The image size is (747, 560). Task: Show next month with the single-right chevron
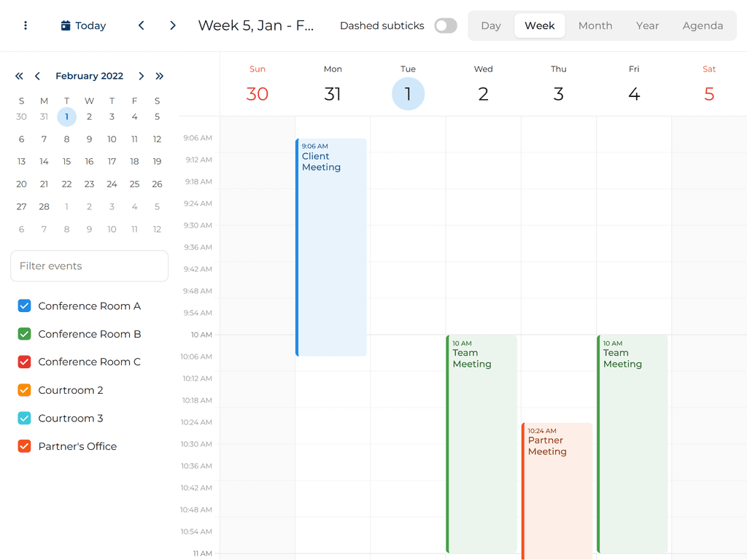pyautogui.click(x=142, y=76)
